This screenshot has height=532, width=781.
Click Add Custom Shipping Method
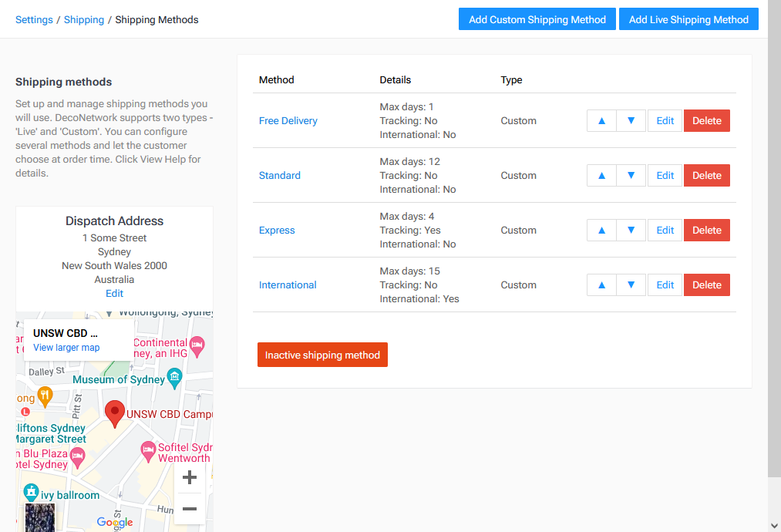[x=537, y=19]
